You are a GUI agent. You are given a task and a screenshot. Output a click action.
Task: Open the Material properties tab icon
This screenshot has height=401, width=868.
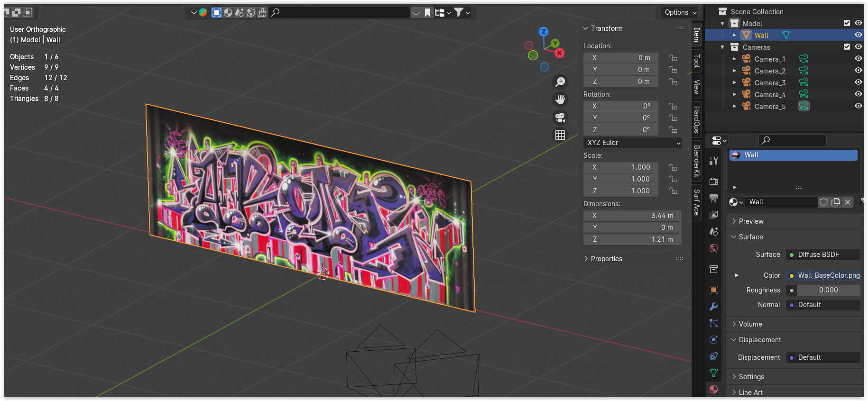(713, 389)
